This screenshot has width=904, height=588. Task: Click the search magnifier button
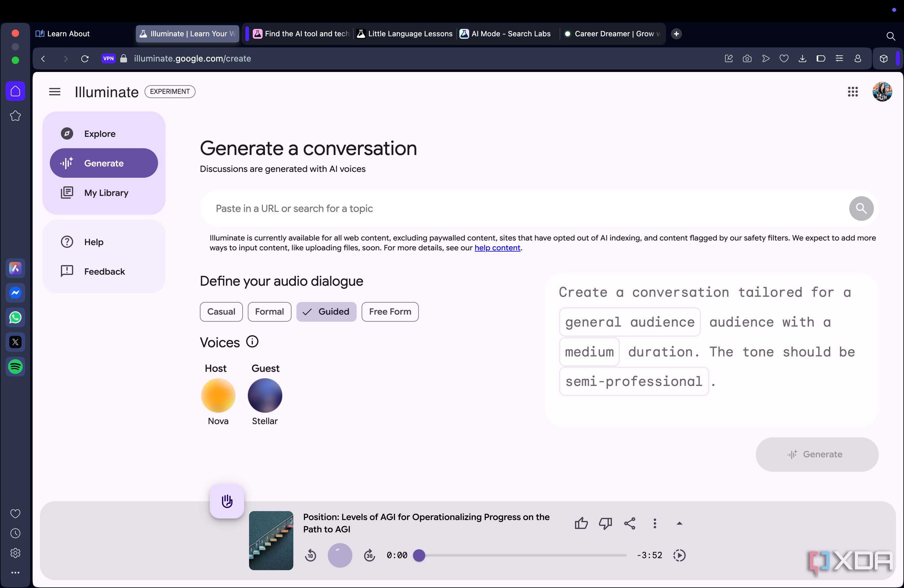(861, 209)
